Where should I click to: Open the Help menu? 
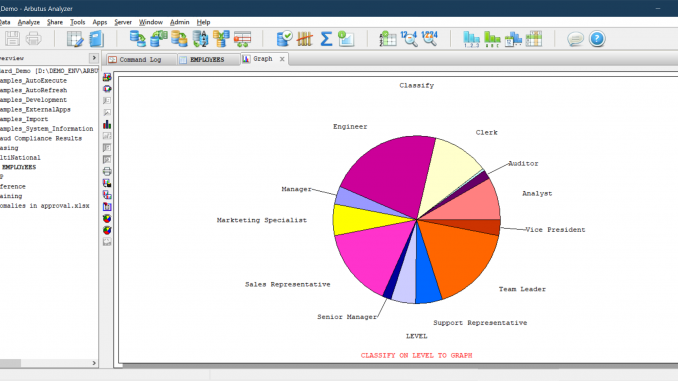click(x=203, y=22)
